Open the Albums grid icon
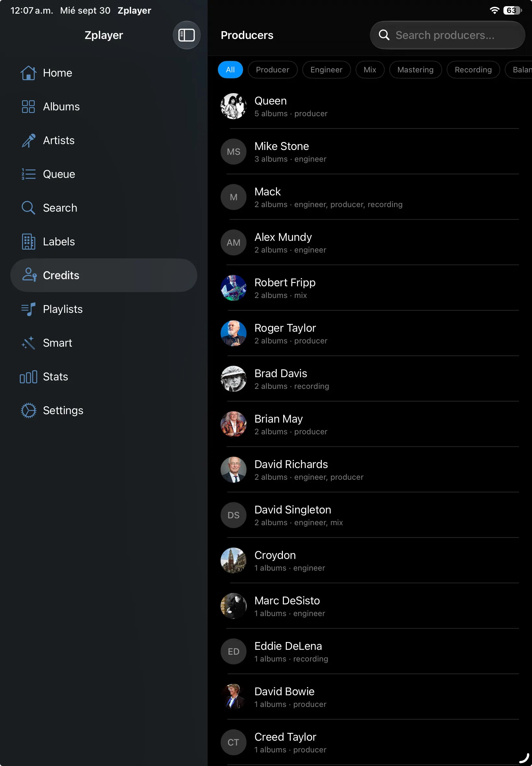Viewport: 532px width, 766px height. (28, 107)
